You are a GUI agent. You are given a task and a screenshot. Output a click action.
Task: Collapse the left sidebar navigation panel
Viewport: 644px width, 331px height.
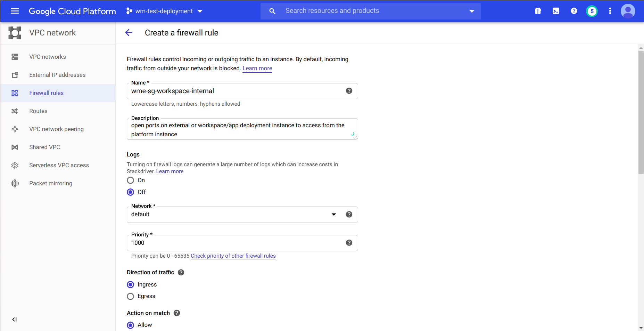click(x=15, y=320)
